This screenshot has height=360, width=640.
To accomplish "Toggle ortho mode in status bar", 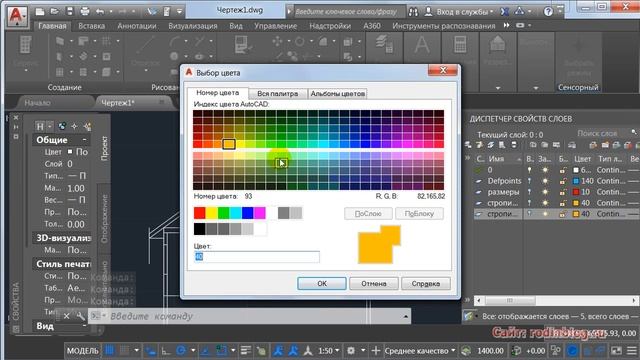I will click(166, 351).
